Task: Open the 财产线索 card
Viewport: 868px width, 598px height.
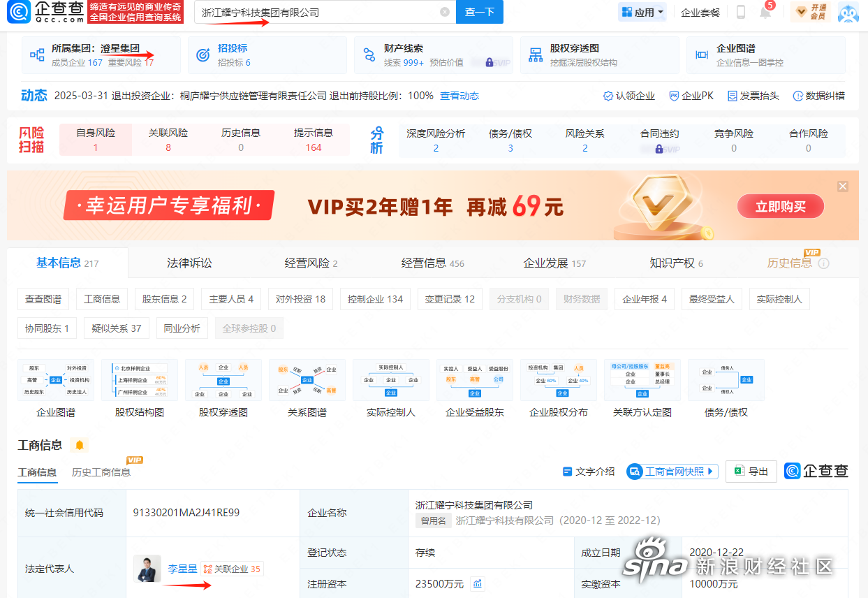Action: (x=433, y=55)
